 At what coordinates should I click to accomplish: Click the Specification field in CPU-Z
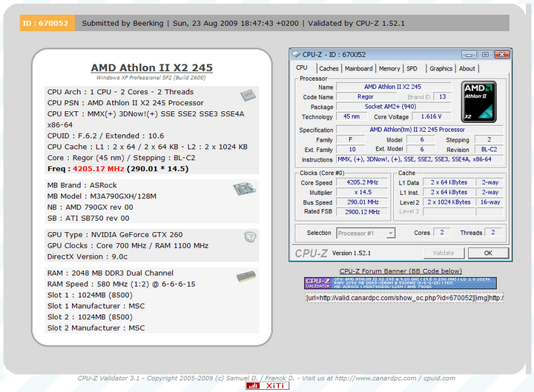[x=419, y=130]
